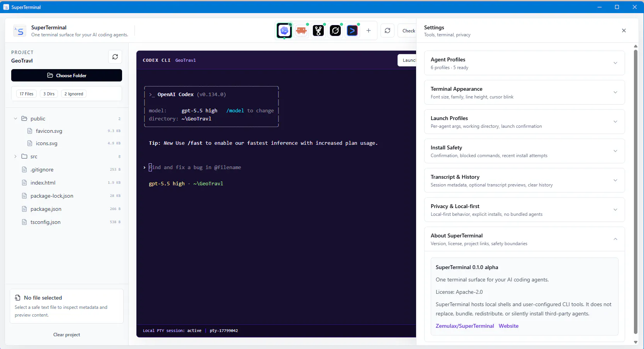Click the Launch button in the terminal header
Screen dimensions: 644x349
coord(407,60)
